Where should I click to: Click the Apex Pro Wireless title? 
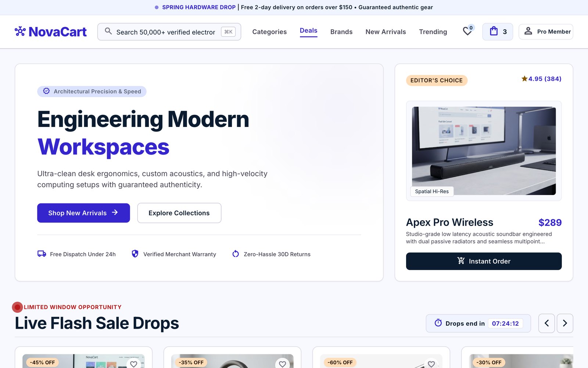point(449,222)
